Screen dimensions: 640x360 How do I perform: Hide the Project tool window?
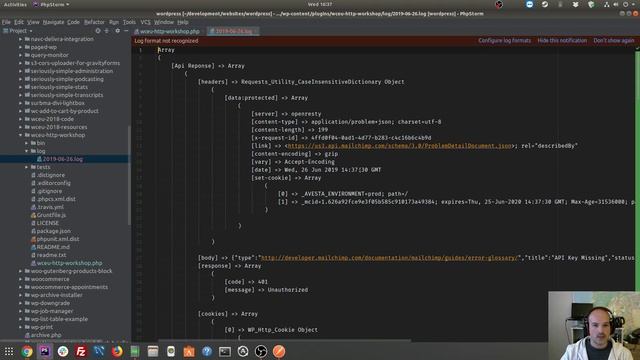126,31
